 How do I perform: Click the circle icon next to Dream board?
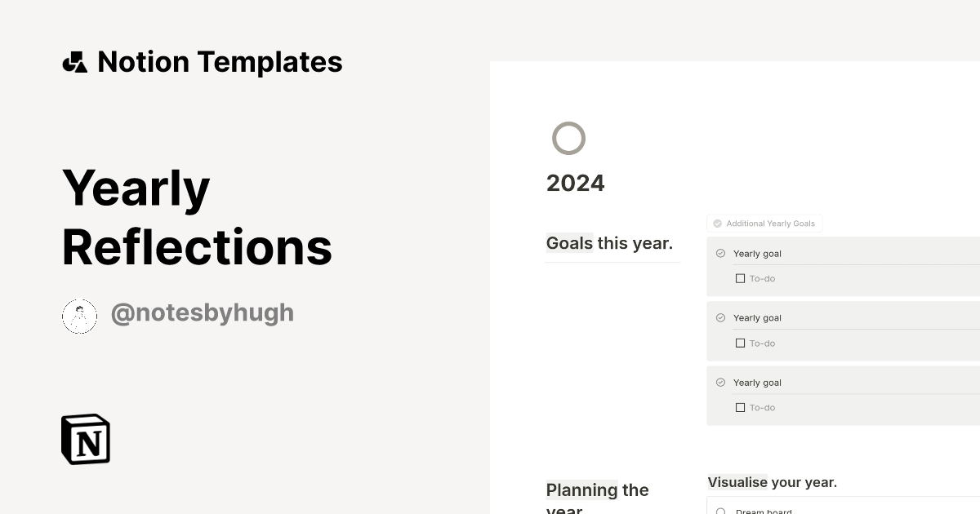720,510
